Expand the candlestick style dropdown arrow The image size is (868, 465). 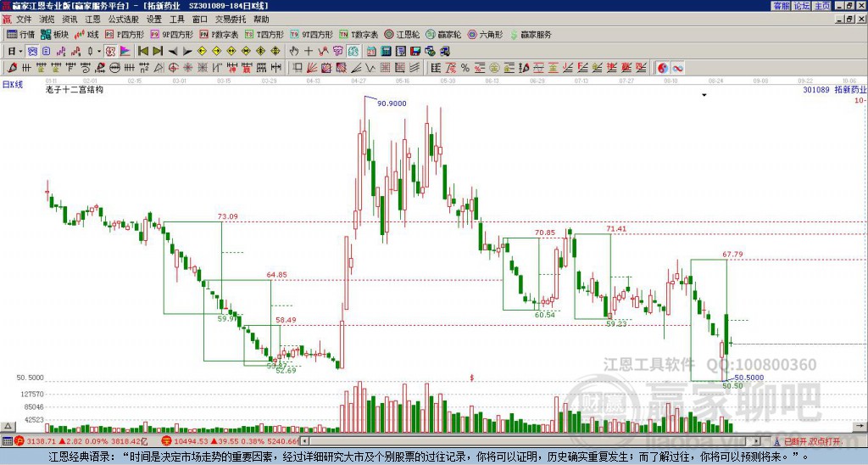(x=99, y=52)
